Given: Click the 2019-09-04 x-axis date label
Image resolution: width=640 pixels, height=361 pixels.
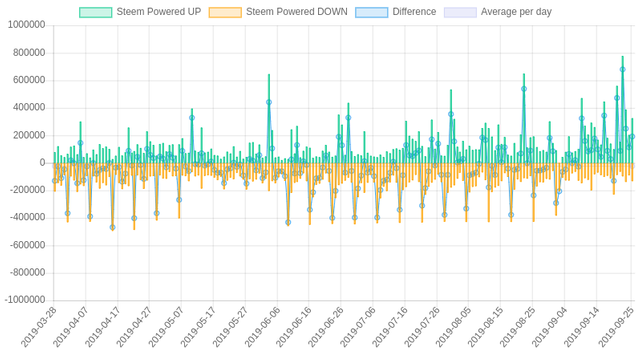Looking at the screenshot, I should [x=549, y=327].
